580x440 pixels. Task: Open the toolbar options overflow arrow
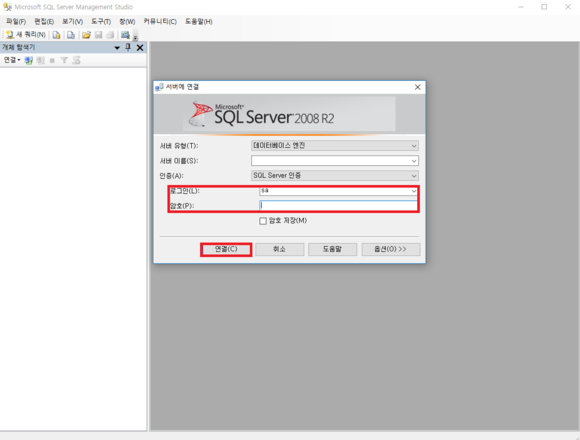click(x=135, y=37)
